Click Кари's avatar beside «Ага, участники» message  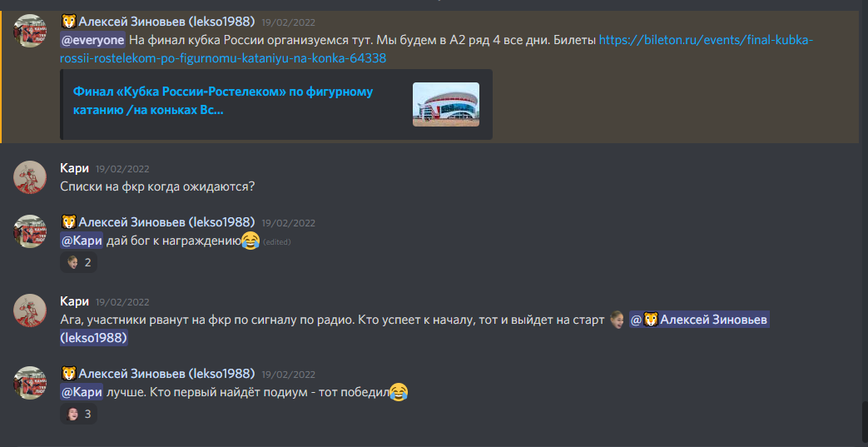(30, 310)
